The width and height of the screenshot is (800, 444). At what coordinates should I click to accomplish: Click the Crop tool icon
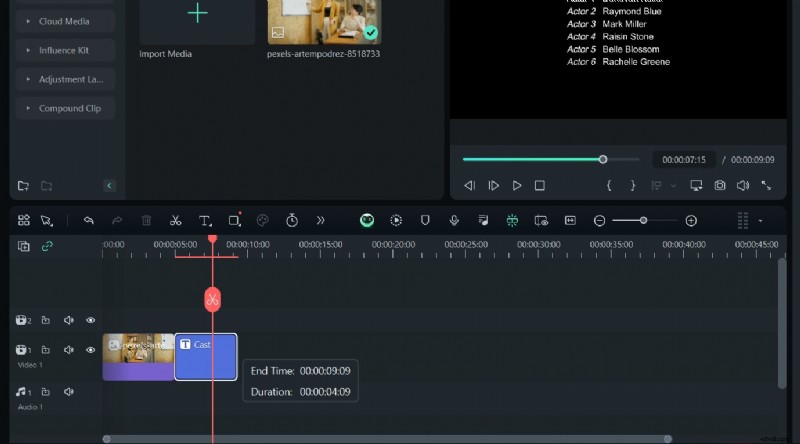click(x=234, y=220)
